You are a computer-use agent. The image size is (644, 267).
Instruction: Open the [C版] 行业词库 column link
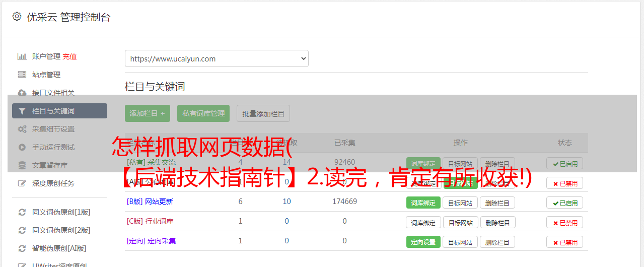150,221
